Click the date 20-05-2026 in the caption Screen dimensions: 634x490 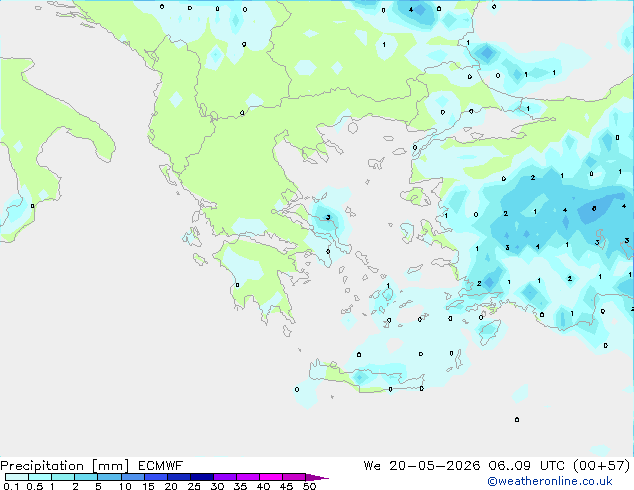point(435,466)
